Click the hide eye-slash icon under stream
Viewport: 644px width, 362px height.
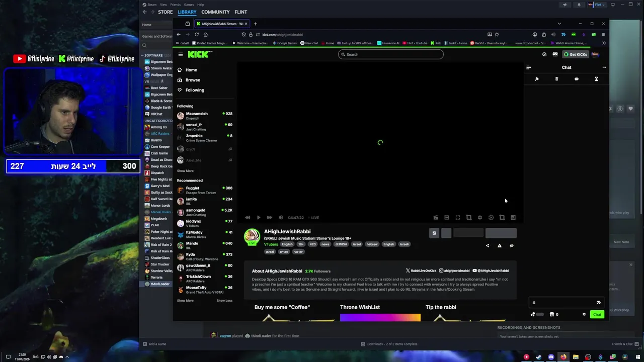click(x=511, y=246)
